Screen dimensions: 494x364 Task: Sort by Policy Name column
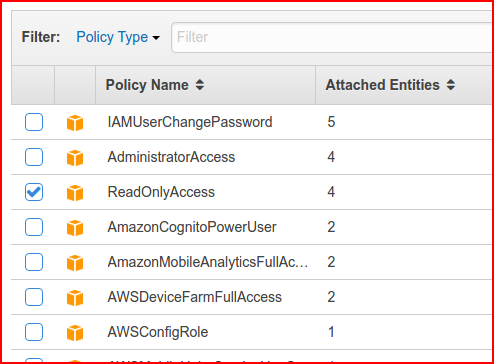[155, 85]
